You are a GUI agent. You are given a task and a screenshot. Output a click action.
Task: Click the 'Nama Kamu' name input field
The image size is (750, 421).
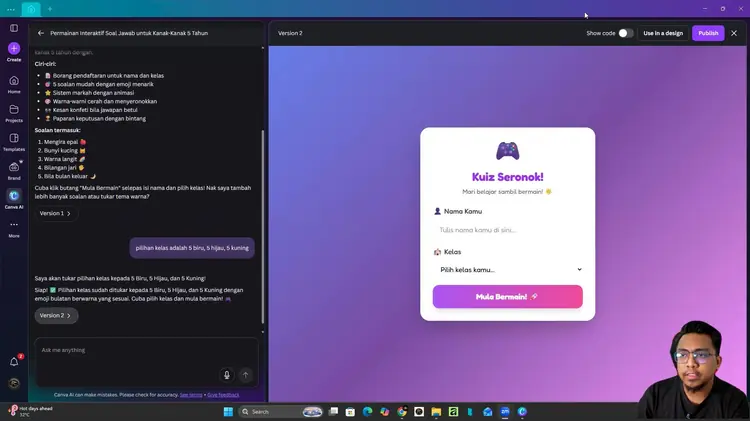pyautogui.click(x=507, y=230)
